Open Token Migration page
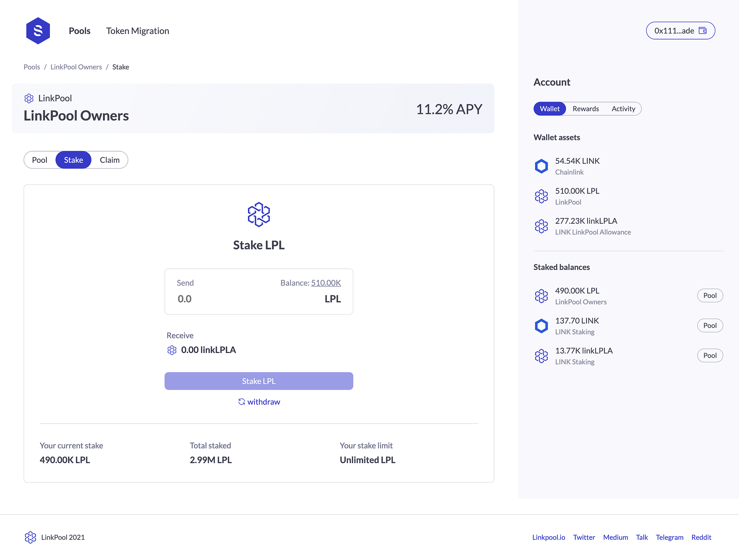Viewport: 739px width, 560px height. 137,31
